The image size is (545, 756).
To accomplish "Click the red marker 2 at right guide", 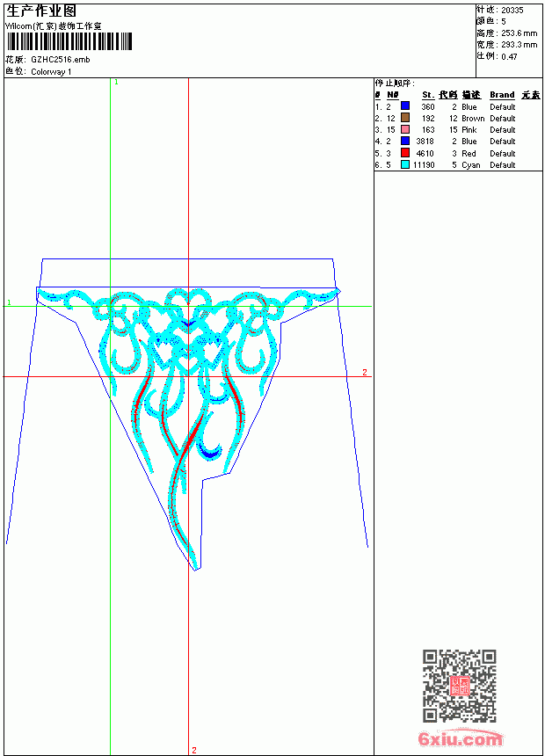I will coord(365,372).
